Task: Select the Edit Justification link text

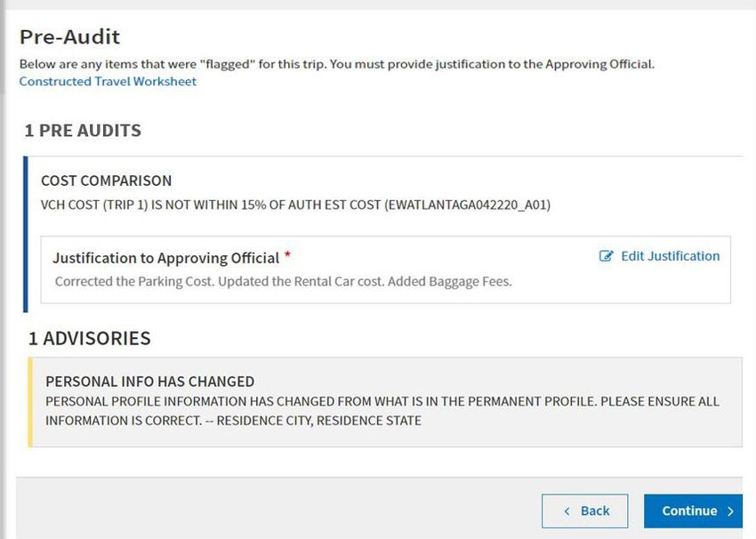Action: (671, 256)
